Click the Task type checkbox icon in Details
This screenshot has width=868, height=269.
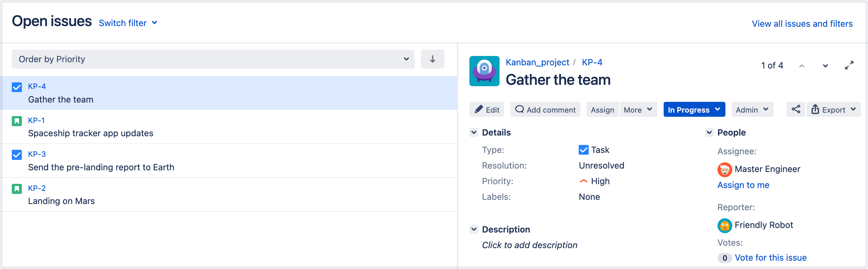pos(584,150)
